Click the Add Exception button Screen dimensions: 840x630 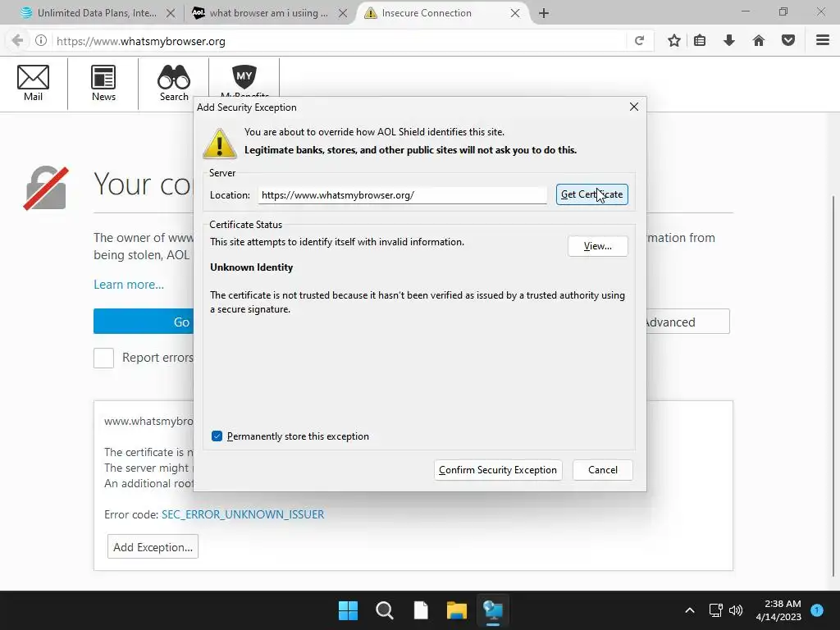pos(153,547)
